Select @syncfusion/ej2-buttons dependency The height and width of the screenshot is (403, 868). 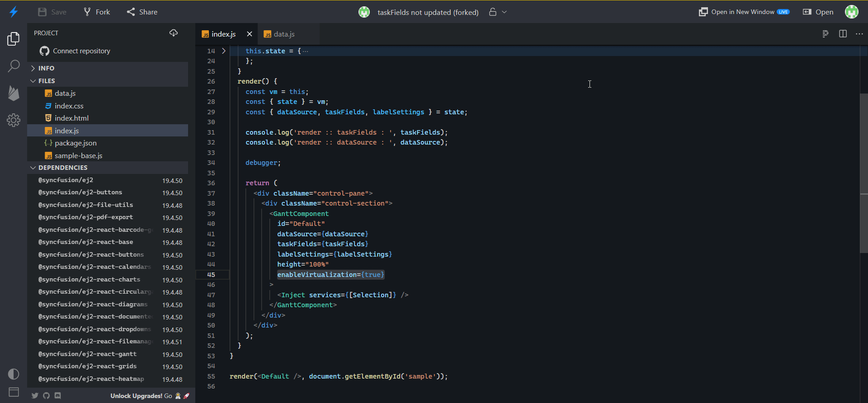pyautogui.click(x=108, y=192)
